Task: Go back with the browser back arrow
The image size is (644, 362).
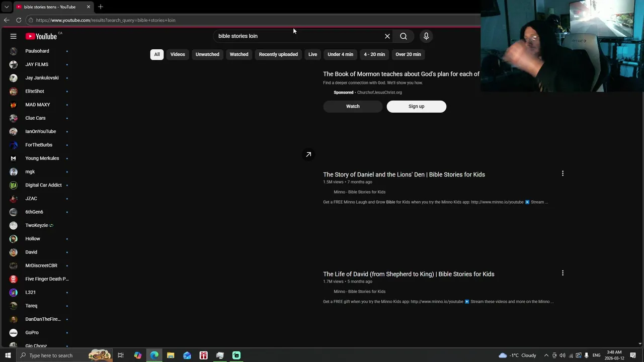Action: point(7,20)
